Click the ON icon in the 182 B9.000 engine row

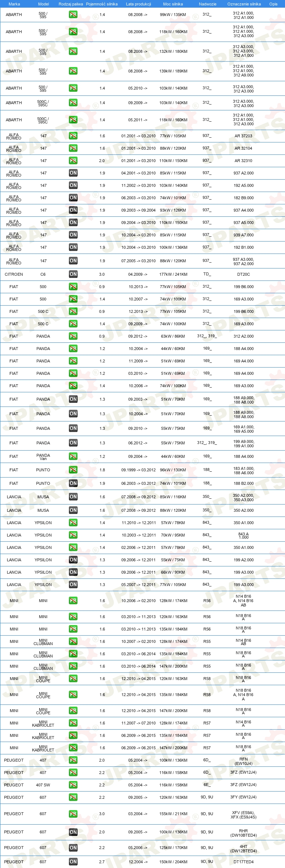pyautogui.click(x=73, y=198)
